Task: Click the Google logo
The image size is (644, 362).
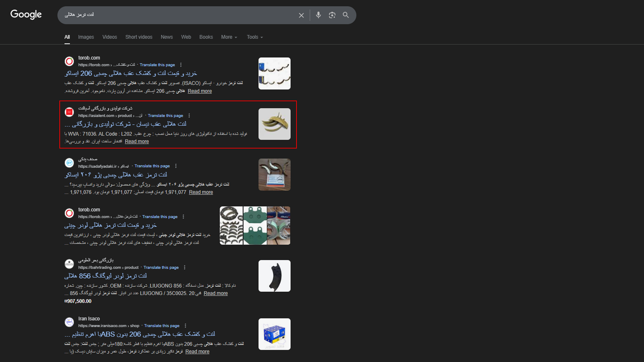Action: [26, 14]
